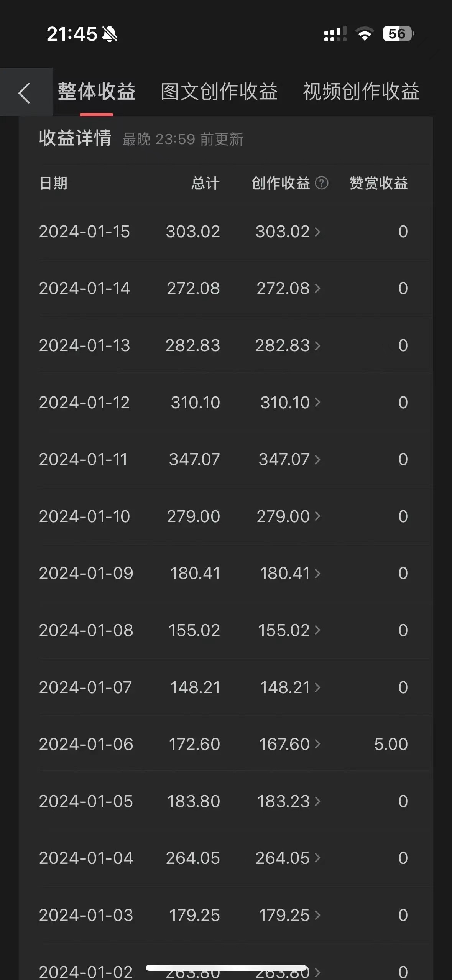This screenshot has width=452, height=980.
Task: Tap the home indicator bar
Action: (226, 968)
